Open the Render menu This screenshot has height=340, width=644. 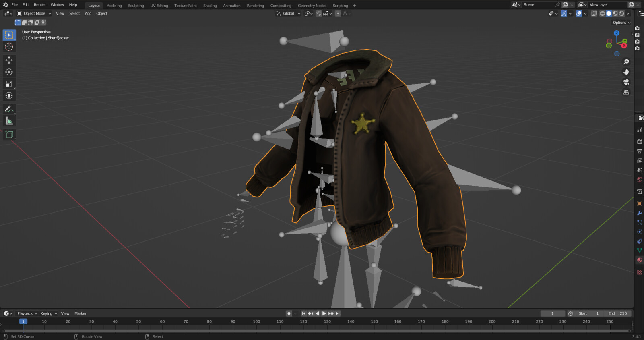click(40, 5)
